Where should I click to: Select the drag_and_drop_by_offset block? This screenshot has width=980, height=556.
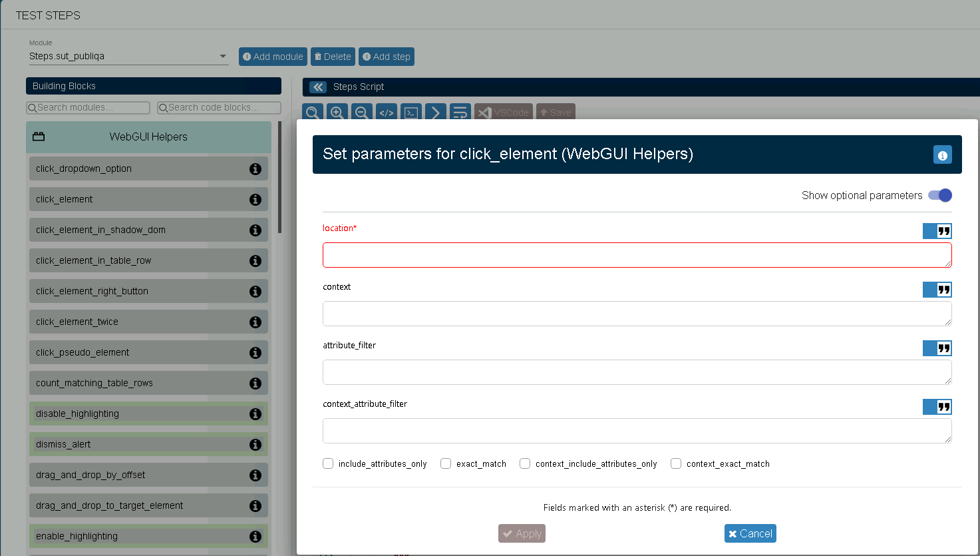pyautogui.click(x=148, y=475)
